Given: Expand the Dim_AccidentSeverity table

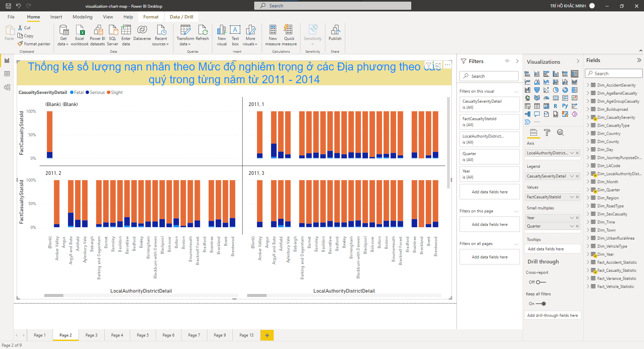Looking at the screenshot, I should (588, 85).
